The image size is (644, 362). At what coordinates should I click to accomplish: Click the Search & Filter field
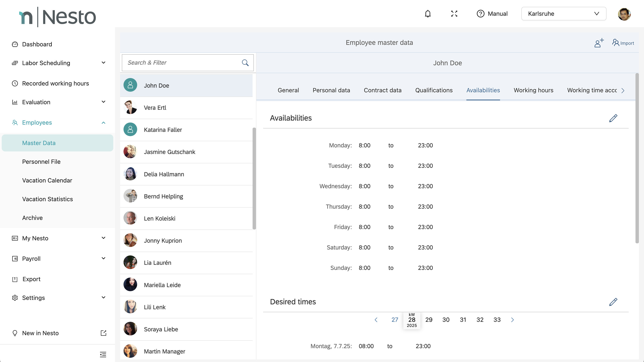(183, 63)
